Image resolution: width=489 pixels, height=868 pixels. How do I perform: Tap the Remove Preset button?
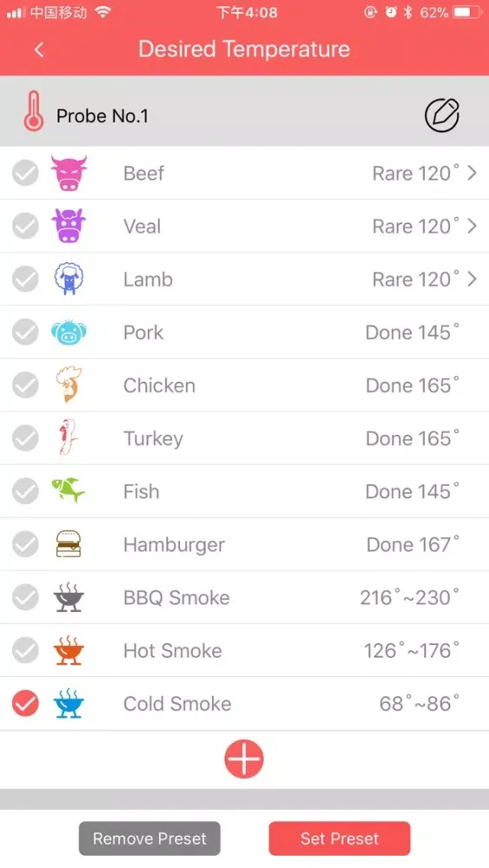click(x=149, y=838)
